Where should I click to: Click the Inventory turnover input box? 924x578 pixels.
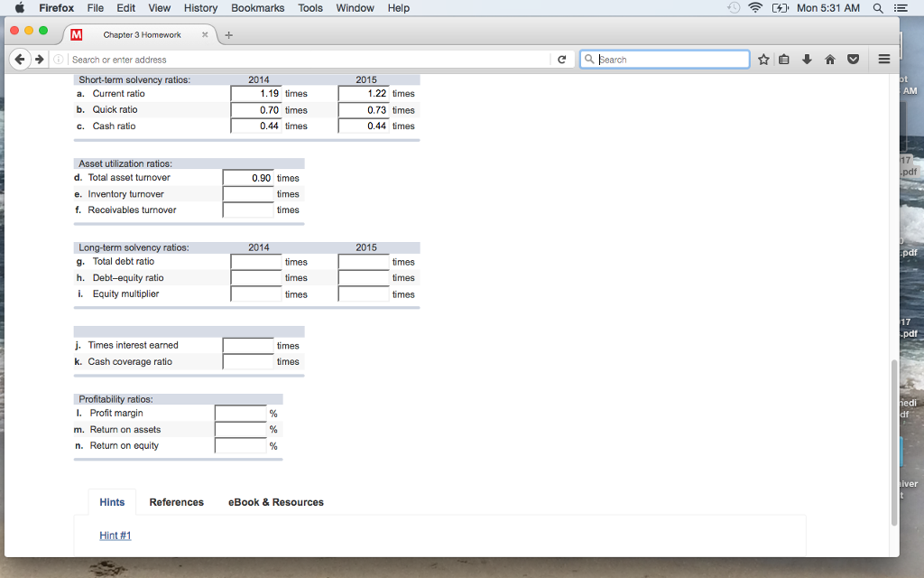tap(248, 194)
